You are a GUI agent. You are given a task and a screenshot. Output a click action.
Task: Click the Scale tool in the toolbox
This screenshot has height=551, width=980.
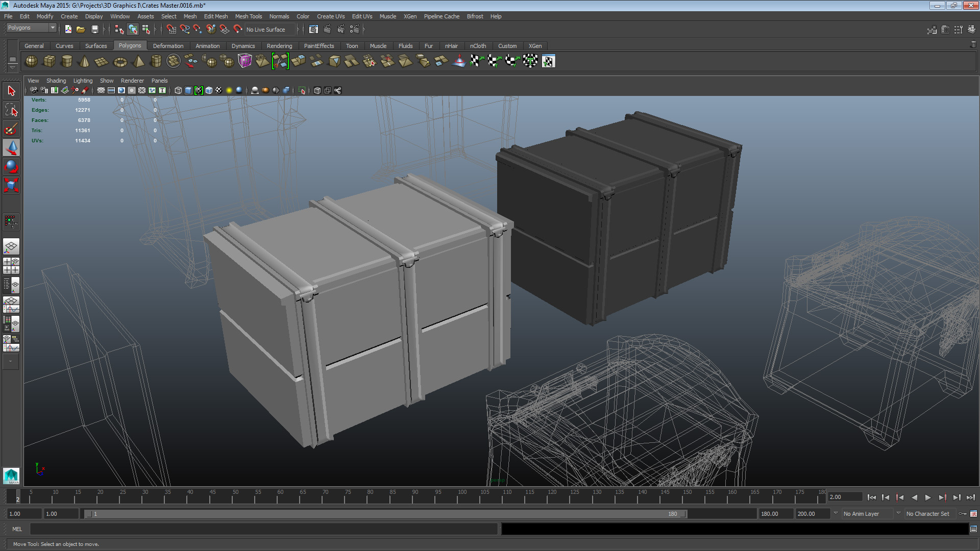[x=11, y=185]
